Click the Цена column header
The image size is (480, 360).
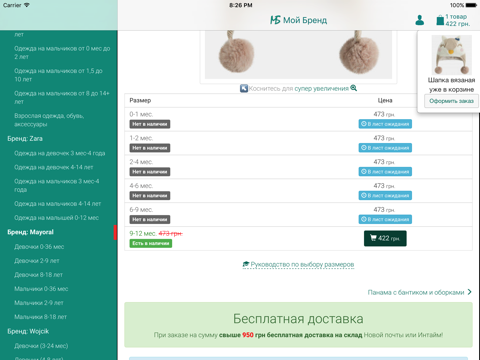click(385, 100)
